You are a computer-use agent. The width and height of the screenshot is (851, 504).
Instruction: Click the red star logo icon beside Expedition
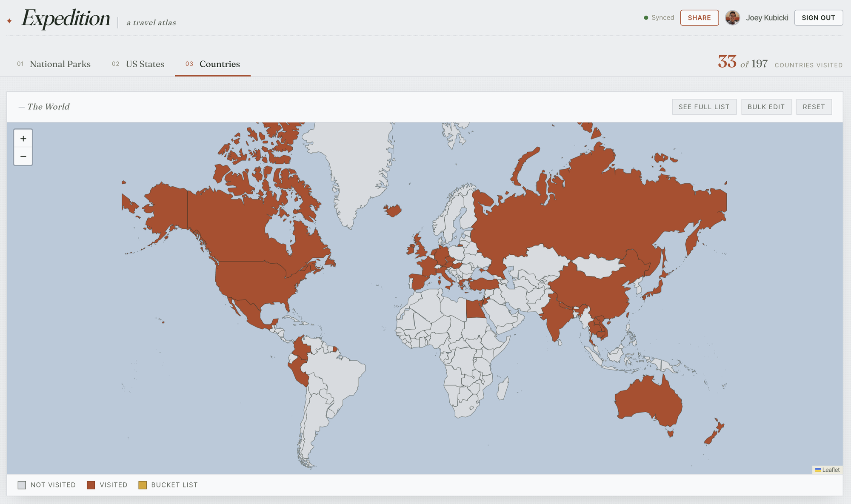9,21
